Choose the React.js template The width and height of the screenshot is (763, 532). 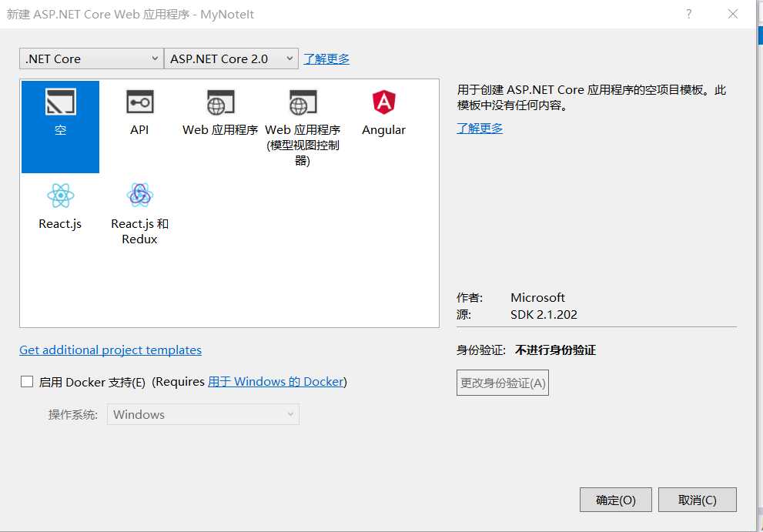(60, 206)
